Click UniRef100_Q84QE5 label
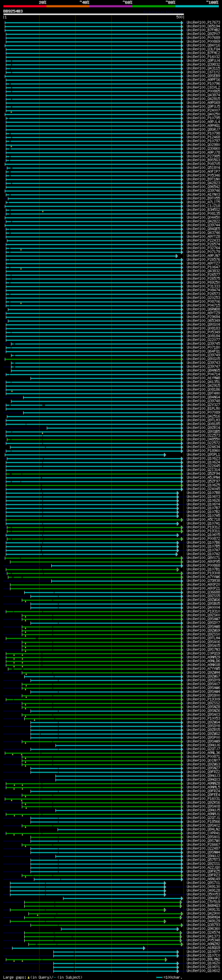The width and height of the screenshot is (222, 980). 203,229
